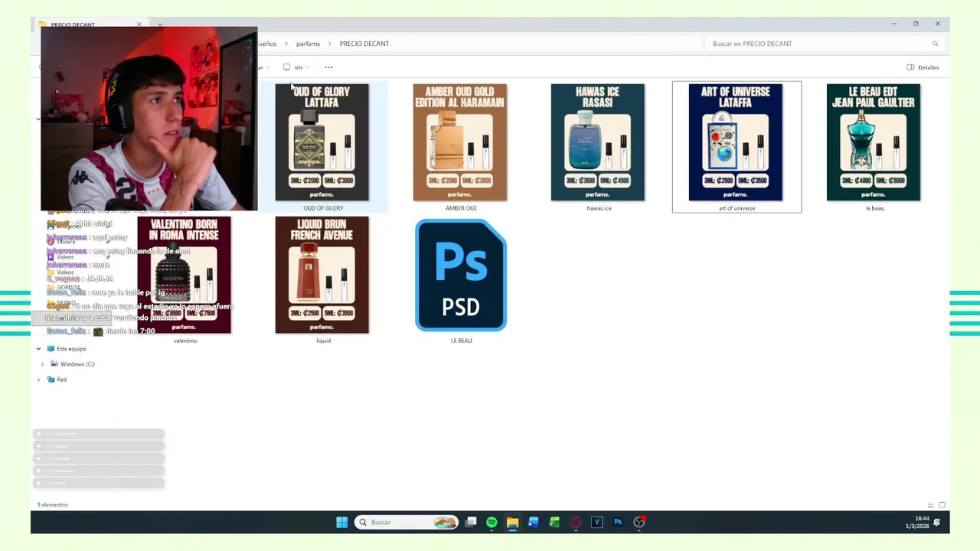The image size is (980, 551).
Task: Toggle the Detalles pane button
Action: pos(923,67)
